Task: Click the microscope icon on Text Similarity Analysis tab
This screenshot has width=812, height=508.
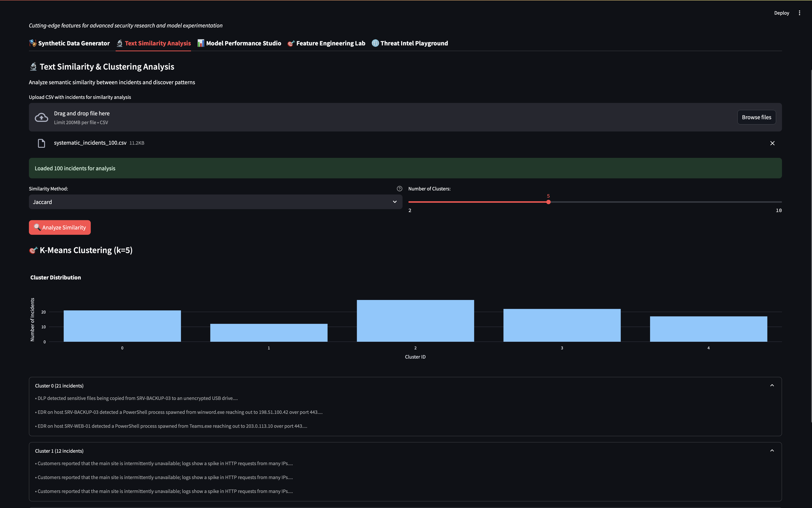Action: [x=119, y=43]
